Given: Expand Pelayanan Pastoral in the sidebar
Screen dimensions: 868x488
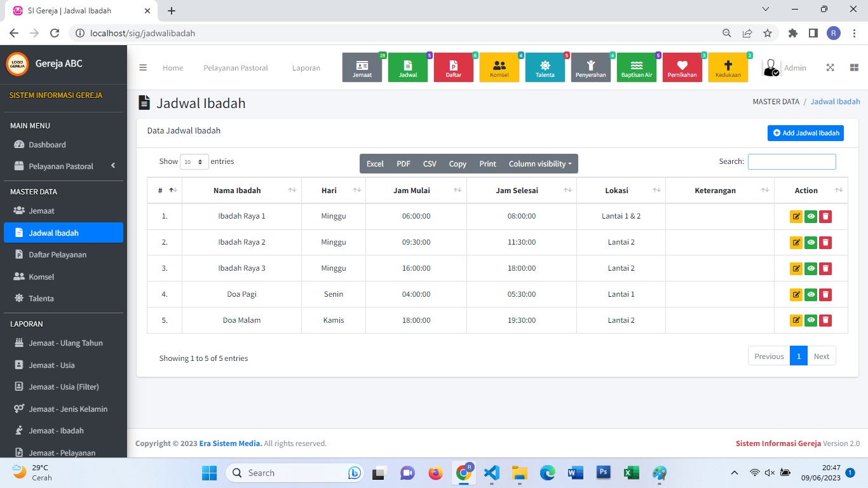Looking at the screenshot, I should coord(64,166).
